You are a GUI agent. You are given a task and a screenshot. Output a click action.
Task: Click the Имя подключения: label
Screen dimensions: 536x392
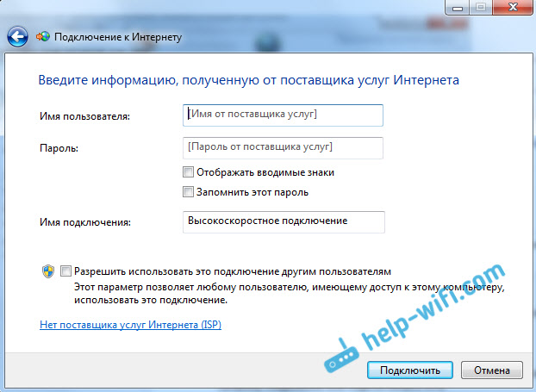click(85, 222)
